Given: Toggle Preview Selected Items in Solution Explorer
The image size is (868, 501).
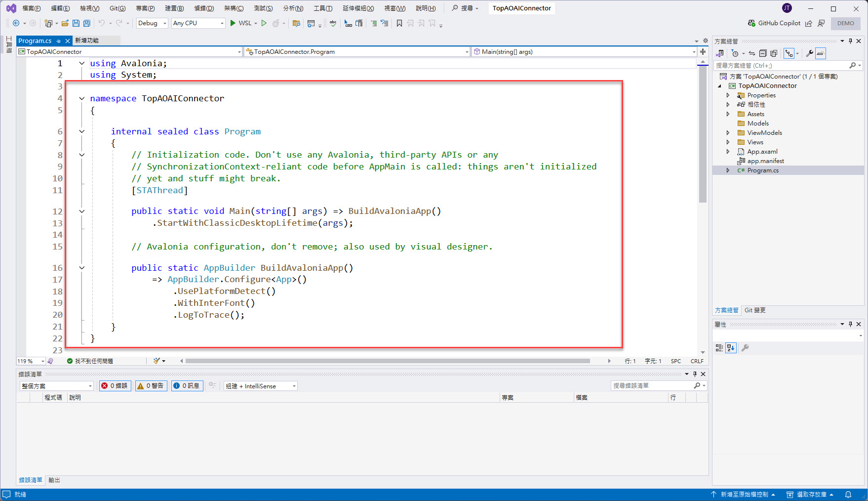Looking at the screenshot, I should pyautogui.click(x=821, y=53).
